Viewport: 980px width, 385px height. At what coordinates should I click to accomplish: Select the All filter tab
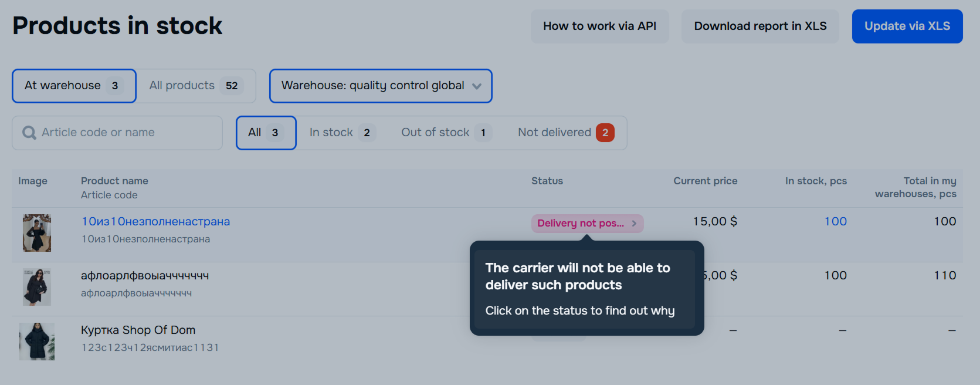coord(266,133)
